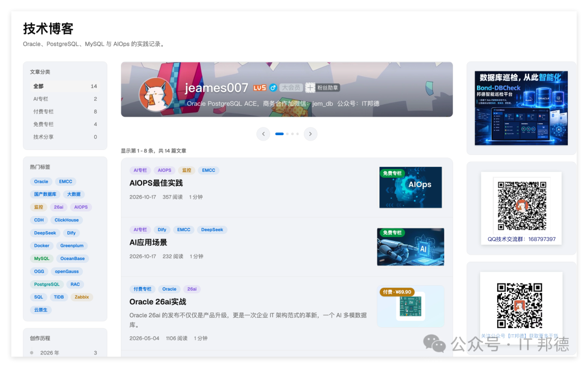Click the QQ技术交流群 QR code

(x=522, y=206)
